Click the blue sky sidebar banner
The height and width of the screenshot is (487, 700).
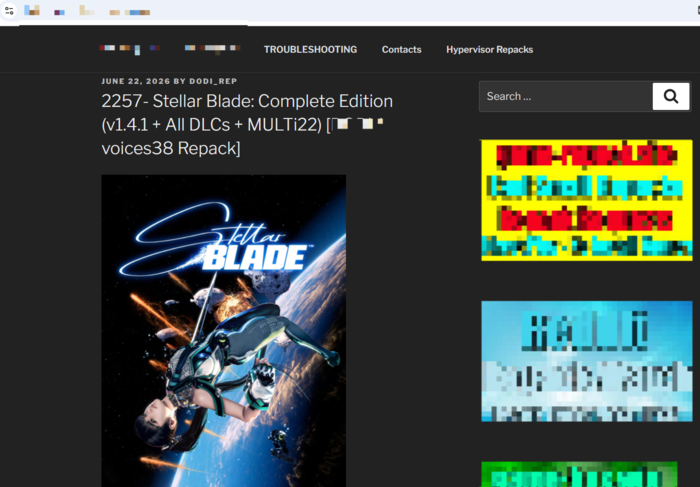coord(587,361)
